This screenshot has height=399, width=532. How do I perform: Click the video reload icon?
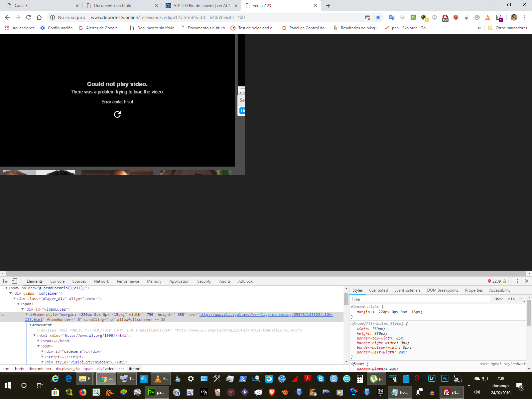(117, 114)
